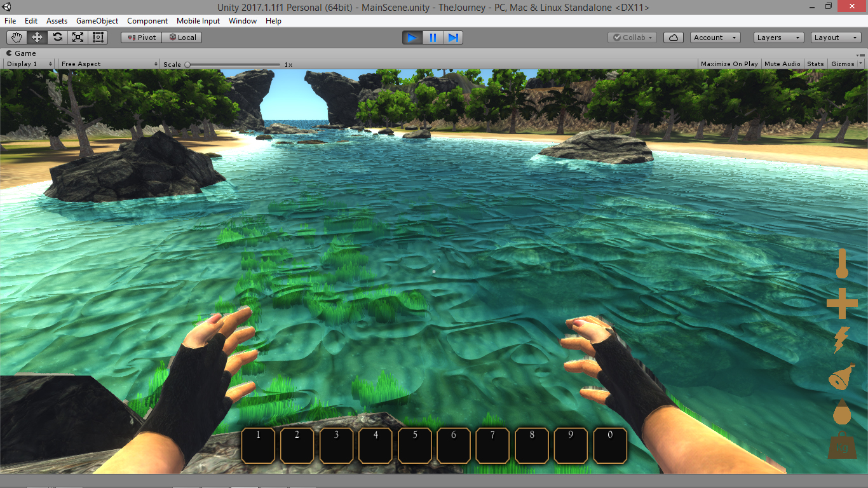The image size is (868, 488).
Task: Click the lightning energy HUD icon
Action: (841, 340)
